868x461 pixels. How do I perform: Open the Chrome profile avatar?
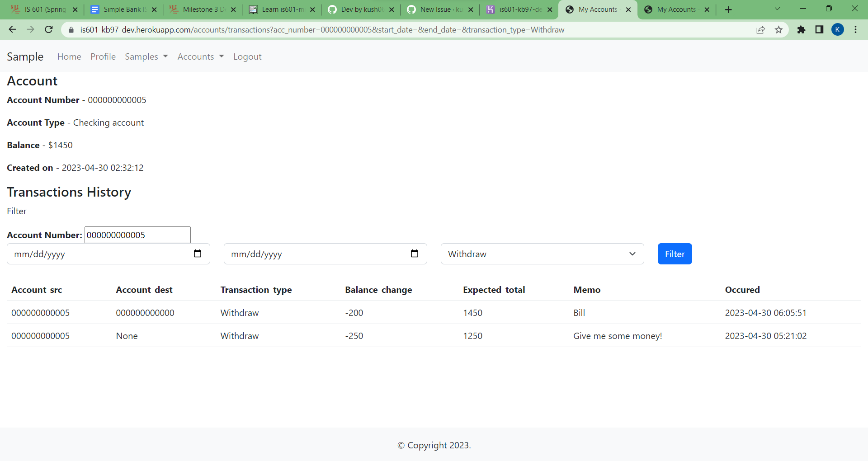tap(838, 29)
